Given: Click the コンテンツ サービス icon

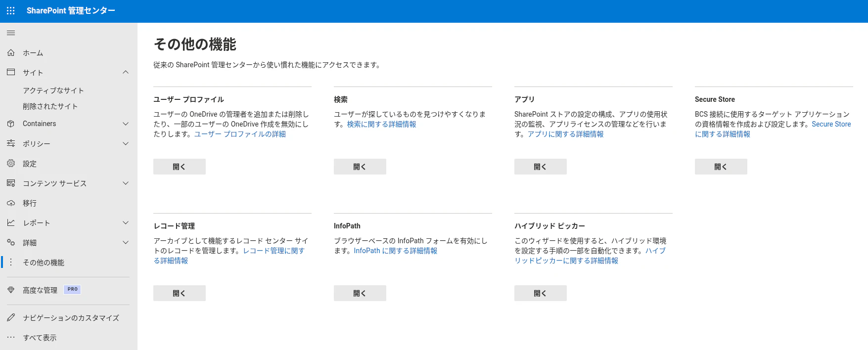Looking at the screenshot, I should 11,183.
